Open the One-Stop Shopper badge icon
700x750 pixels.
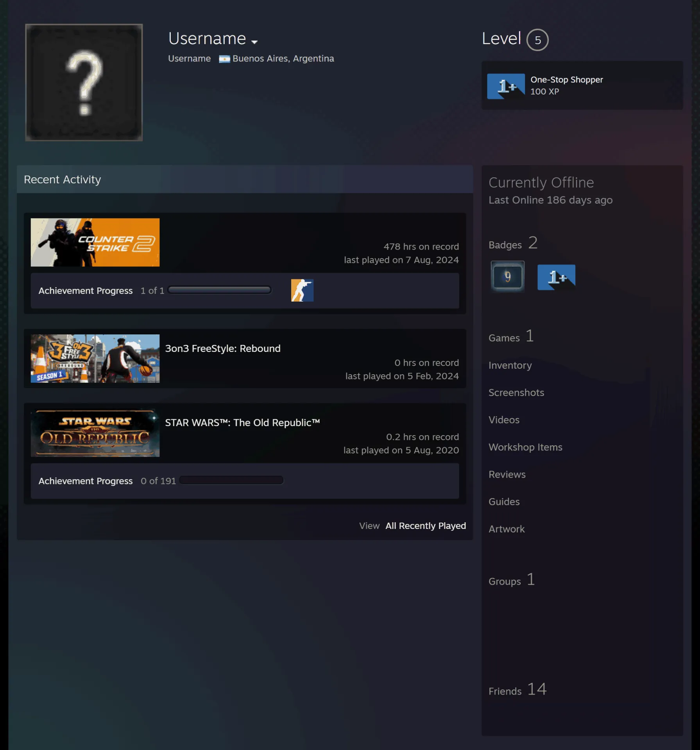(x=506, y=86)
